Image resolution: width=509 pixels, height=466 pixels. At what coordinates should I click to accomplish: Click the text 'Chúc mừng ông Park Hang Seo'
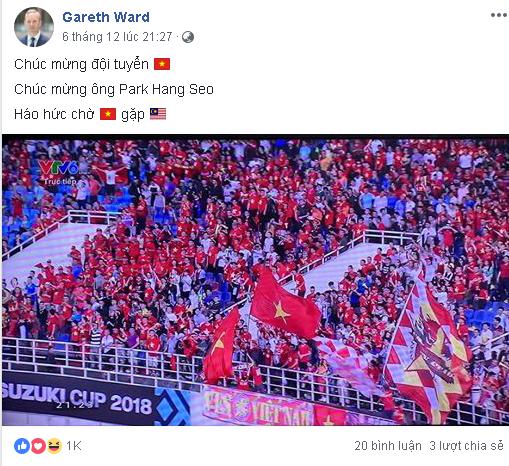[x=114, y=89]
